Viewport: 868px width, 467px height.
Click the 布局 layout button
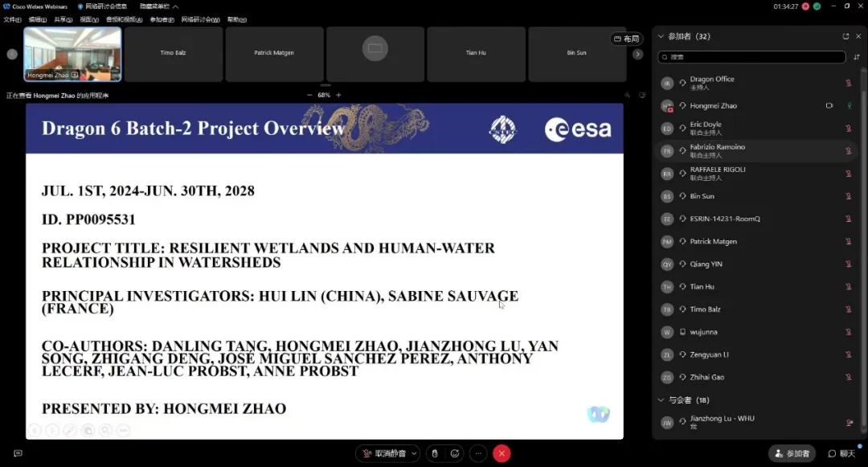click(627, 39)
